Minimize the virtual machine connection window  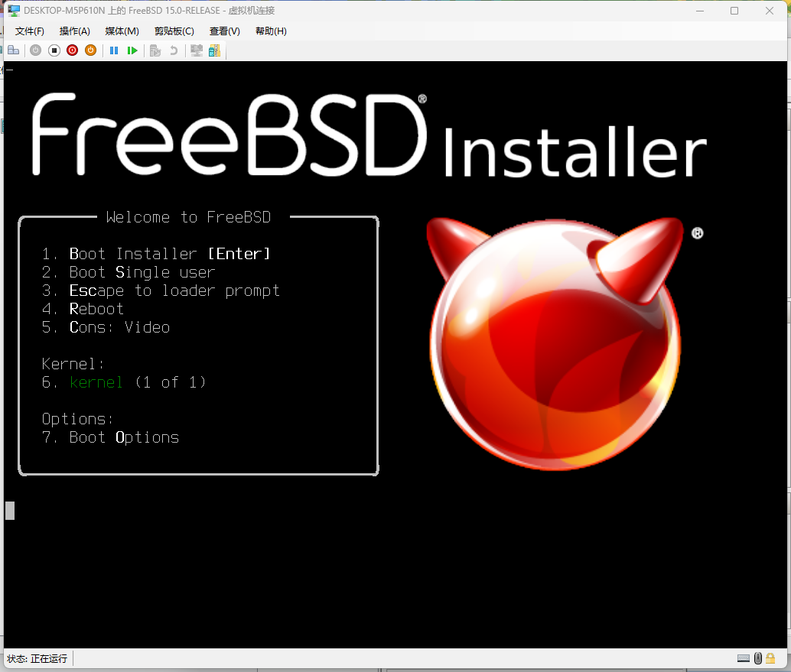(x=700, y=11)
